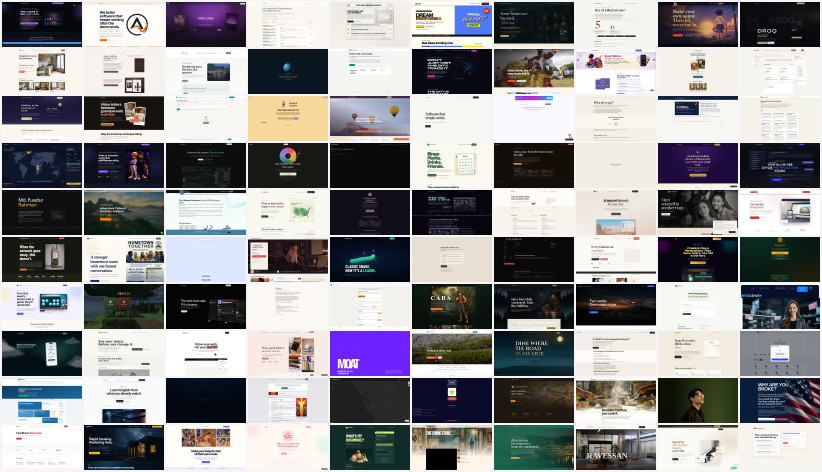Open the RAVESSAN building thumbnail

pyautogui.click(x=615, y=448)
